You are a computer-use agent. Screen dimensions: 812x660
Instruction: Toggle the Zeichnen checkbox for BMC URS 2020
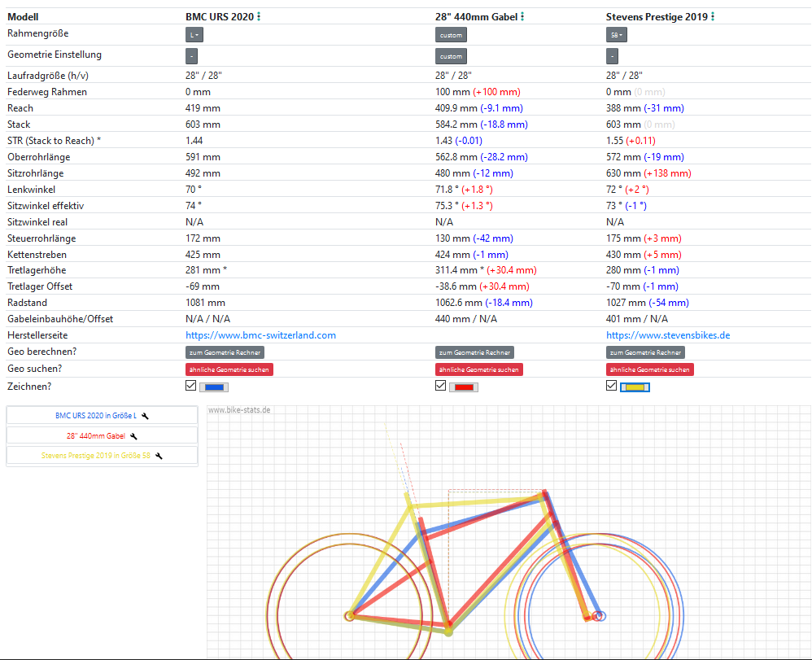coord(190,386)
